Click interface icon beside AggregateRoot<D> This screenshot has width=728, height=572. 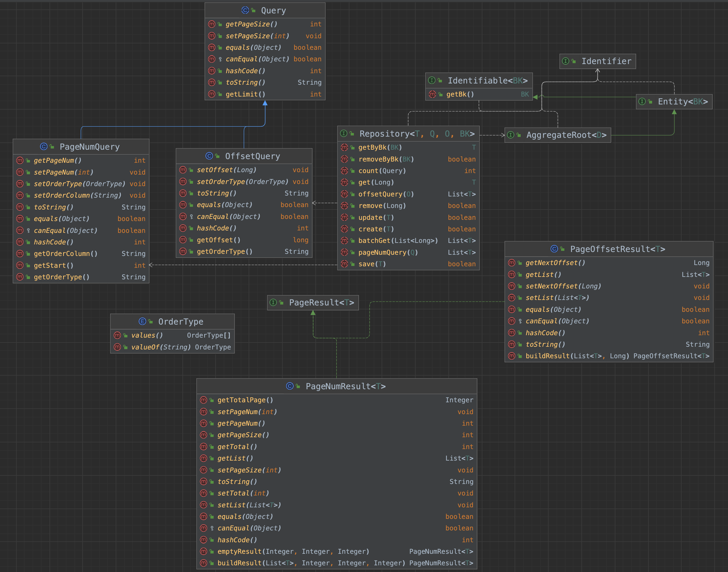(511, 135)
